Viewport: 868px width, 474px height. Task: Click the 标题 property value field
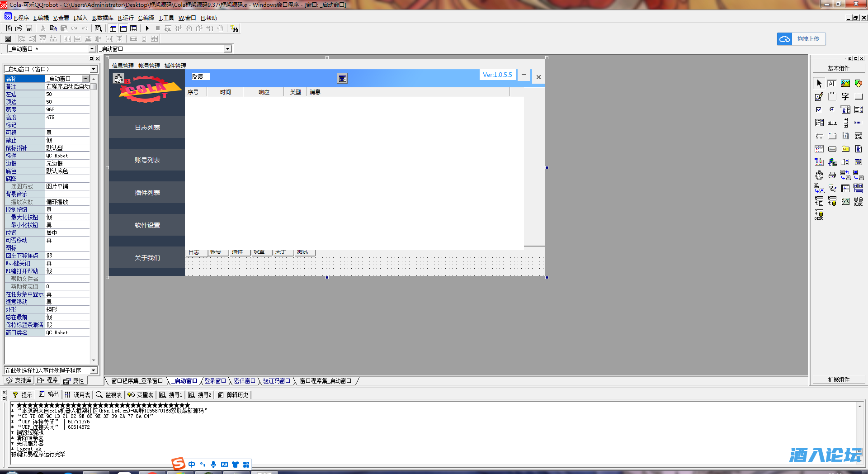[68, 156]
